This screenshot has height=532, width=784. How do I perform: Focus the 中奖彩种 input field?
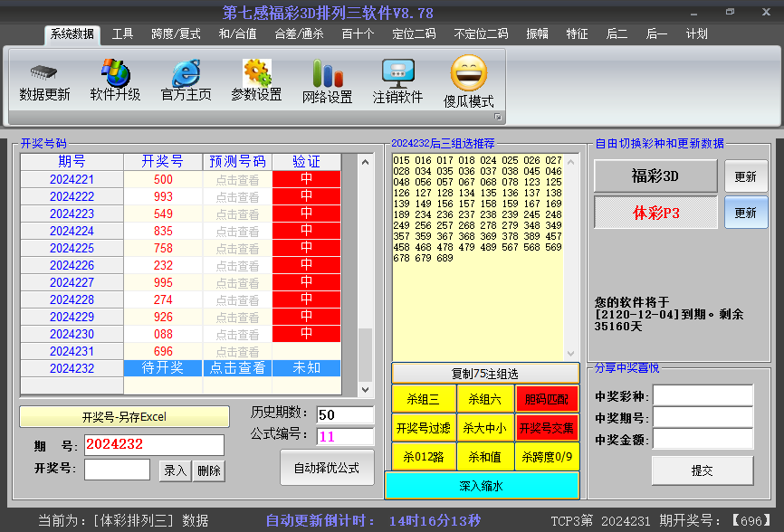coord(703,395)
